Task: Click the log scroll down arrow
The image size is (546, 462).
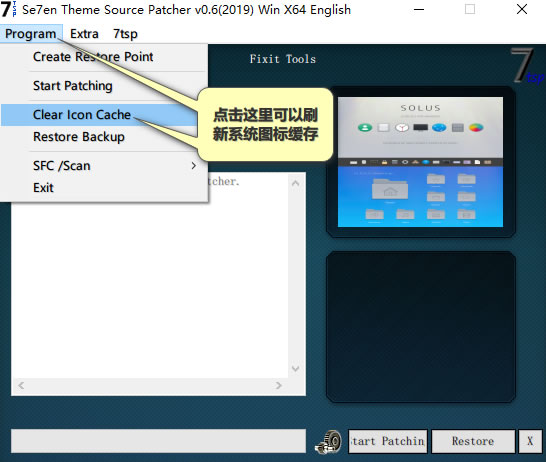Action: (296, 369)
